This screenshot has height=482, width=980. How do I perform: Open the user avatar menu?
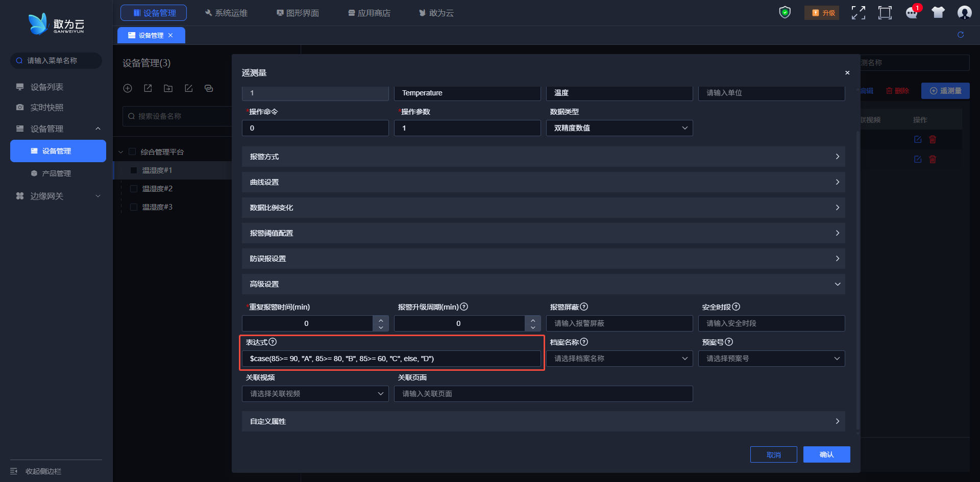coord(964,13)
